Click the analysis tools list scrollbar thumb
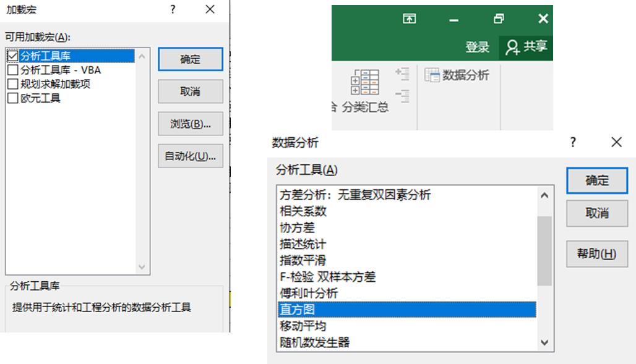This screenshot has width=636, height=364. pos(544,251)
